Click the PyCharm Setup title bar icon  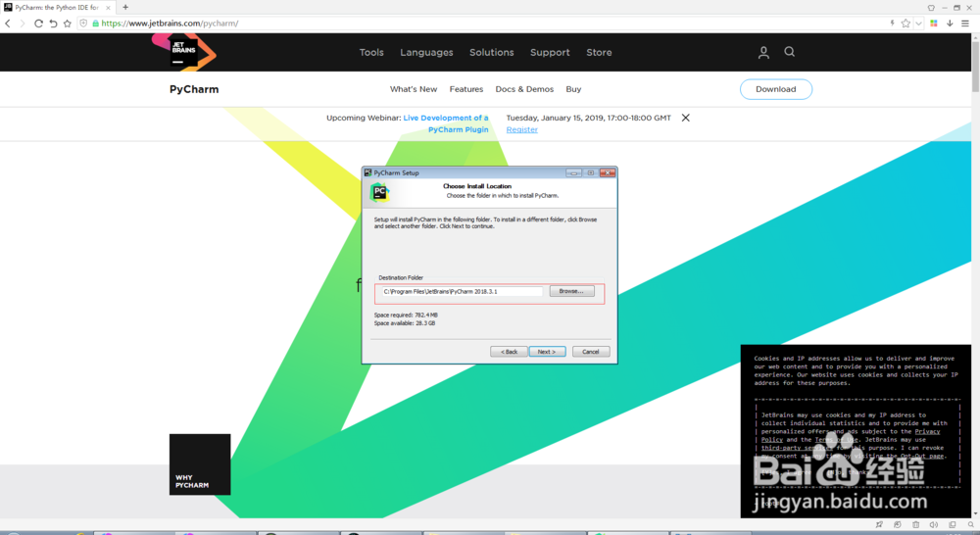(368, 173)
